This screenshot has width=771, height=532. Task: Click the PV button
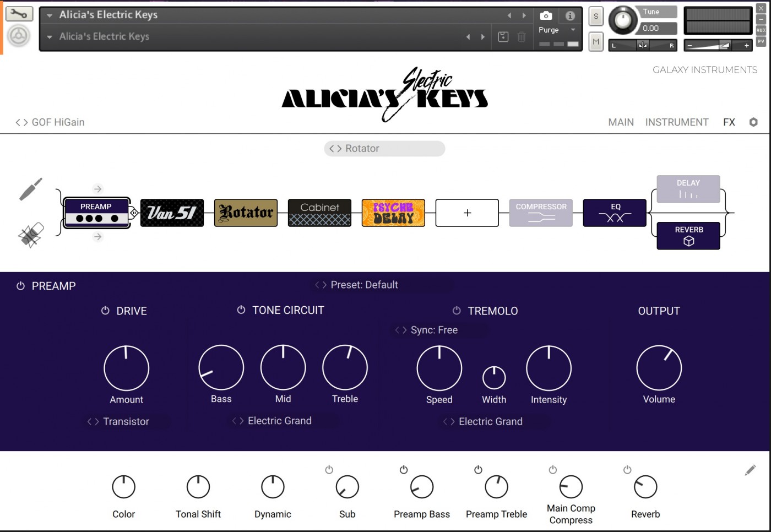(x=761, y=41)
